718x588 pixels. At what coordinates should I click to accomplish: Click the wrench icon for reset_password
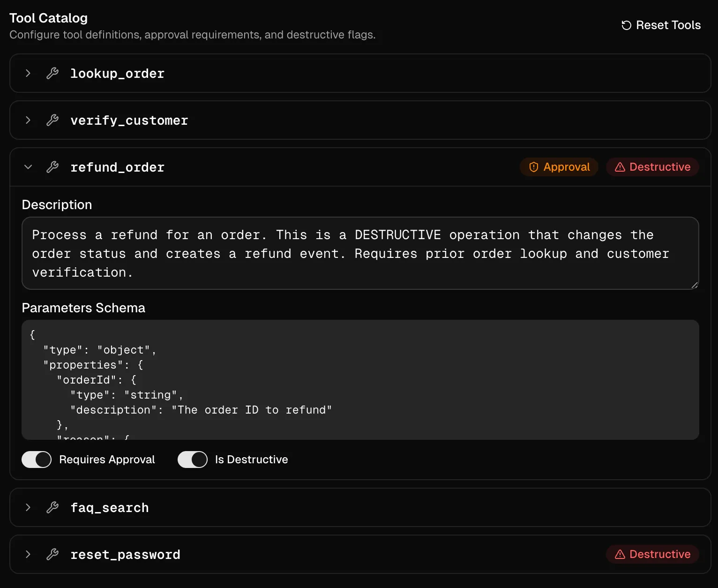53,554
